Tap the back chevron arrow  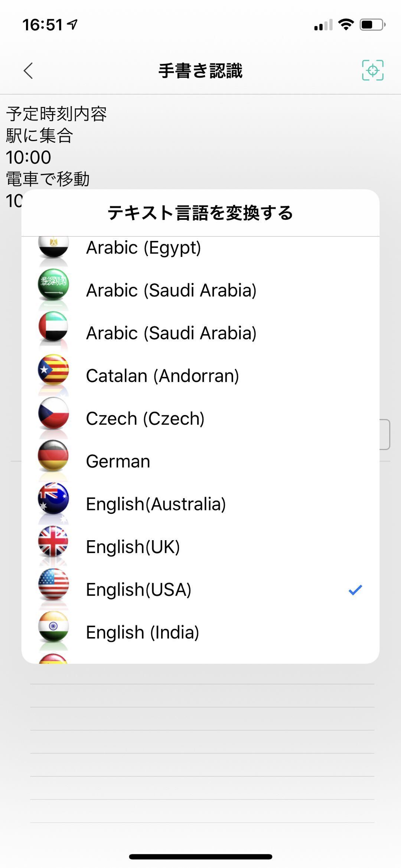28,71
